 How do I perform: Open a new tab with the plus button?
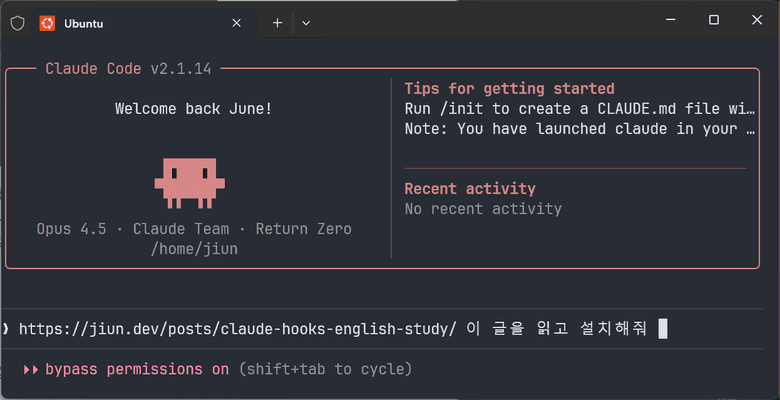click(x=277, y=22)
